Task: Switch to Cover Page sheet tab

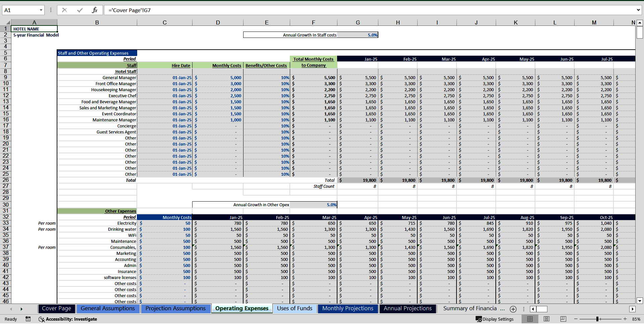Action: (x=56, y=309)
